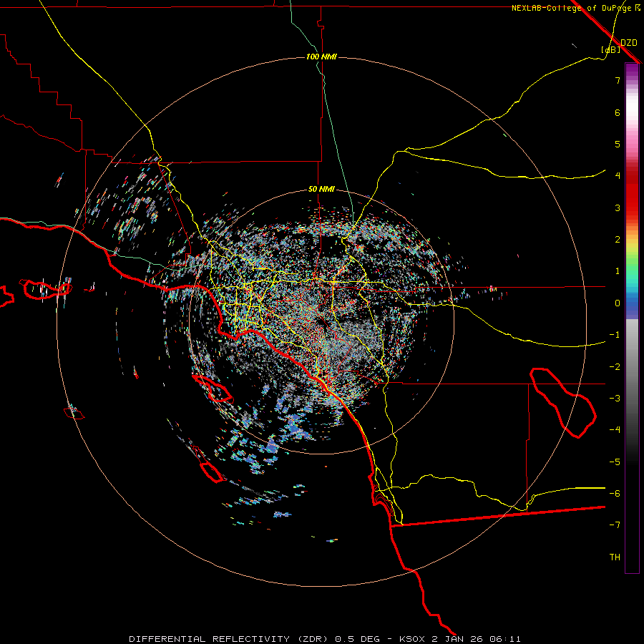Click the 0 value on the scale

[618, 303]
